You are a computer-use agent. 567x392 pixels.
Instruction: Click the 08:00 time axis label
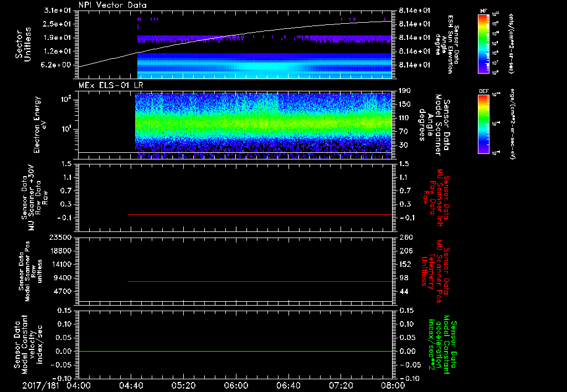393,385
